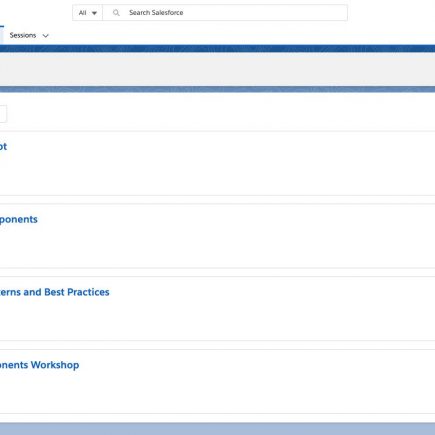The width and height of the screenshot is (435, 435).
Task: Focus the Search Salesforce input field
Action: (x=225, y=13)
